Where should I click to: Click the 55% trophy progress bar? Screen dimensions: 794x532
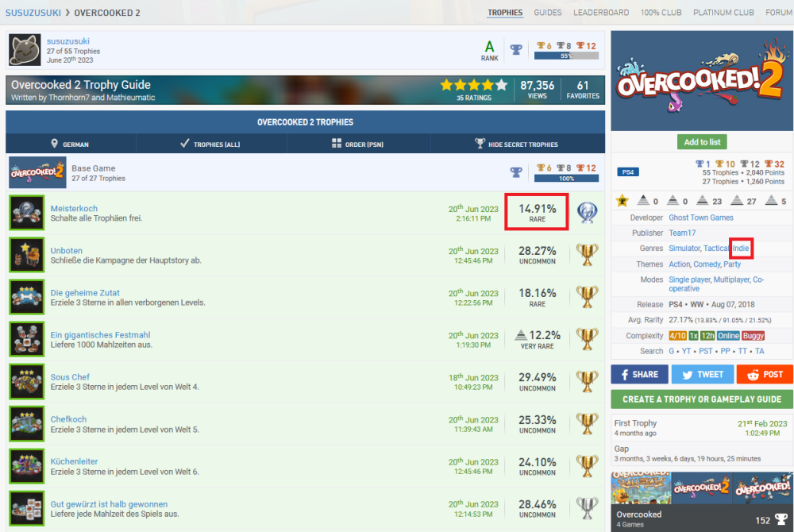tap(566, 56)
